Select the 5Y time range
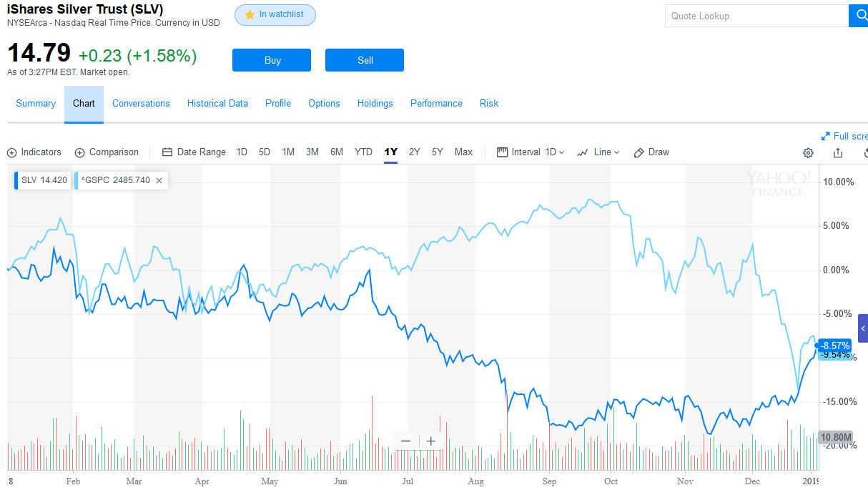The image size is (868, 495). click(438, 152)
